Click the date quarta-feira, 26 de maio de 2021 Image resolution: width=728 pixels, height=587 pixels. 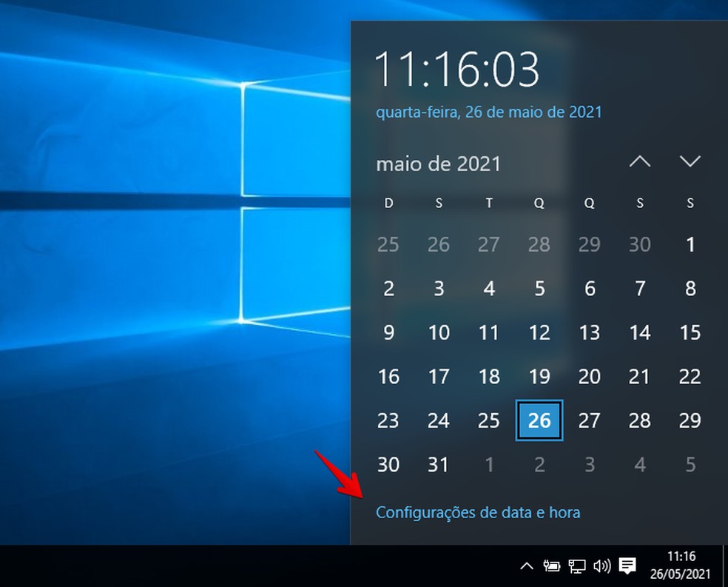(x=488, y=112)
